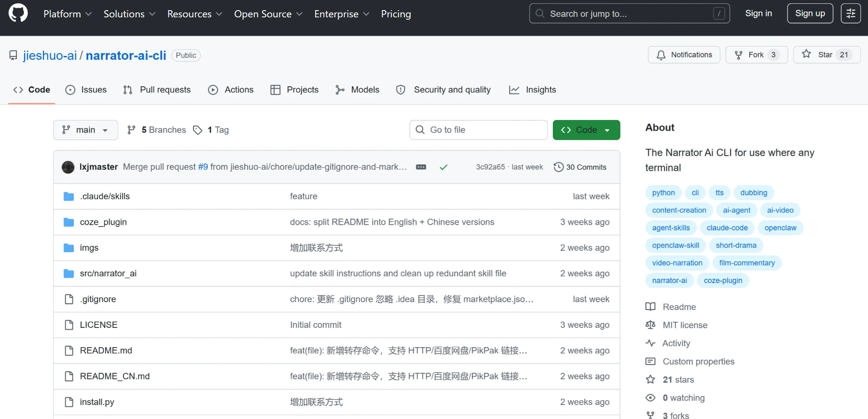Open the main branch dropdown
The height and width of the screenshot is (419, 868).
[x=85, y=130]
